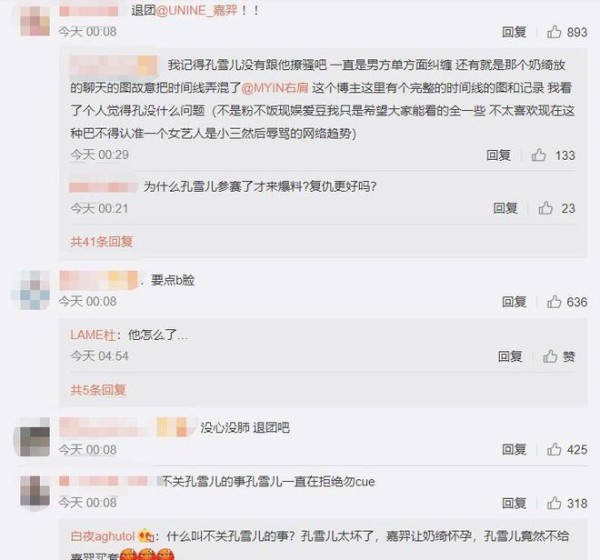Click avatar of 没心没肺 commenter
The width and height of the screenshot is (600, 560).
pyautogui.click(x=35, y=437)
